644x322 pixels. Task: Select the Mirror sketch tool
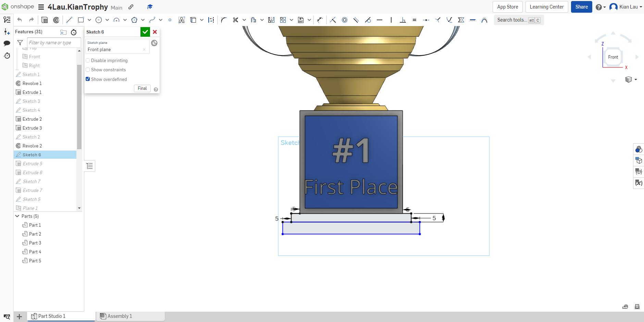pyautogui.click(x=271, y=20)
